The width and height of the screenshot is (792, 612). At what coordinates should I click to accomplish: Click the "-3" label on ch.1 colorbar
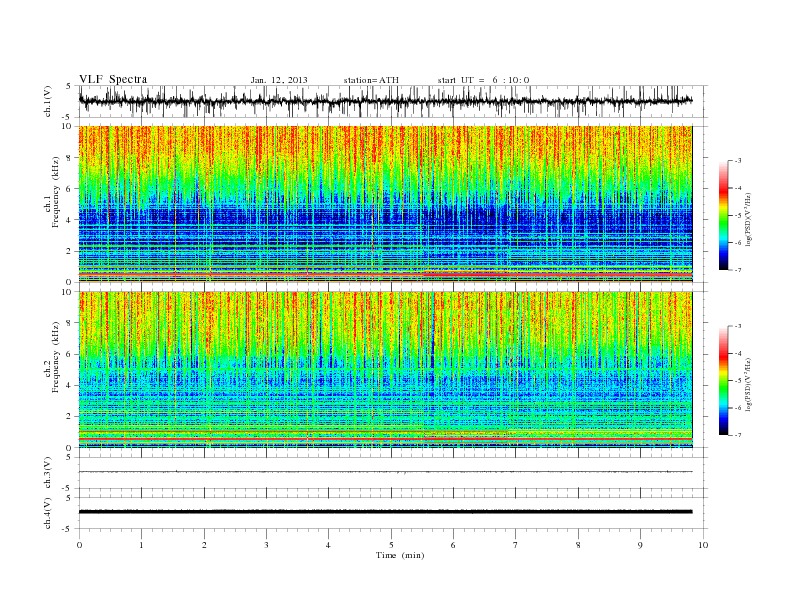pyautogui.click(x=738, y=161)
